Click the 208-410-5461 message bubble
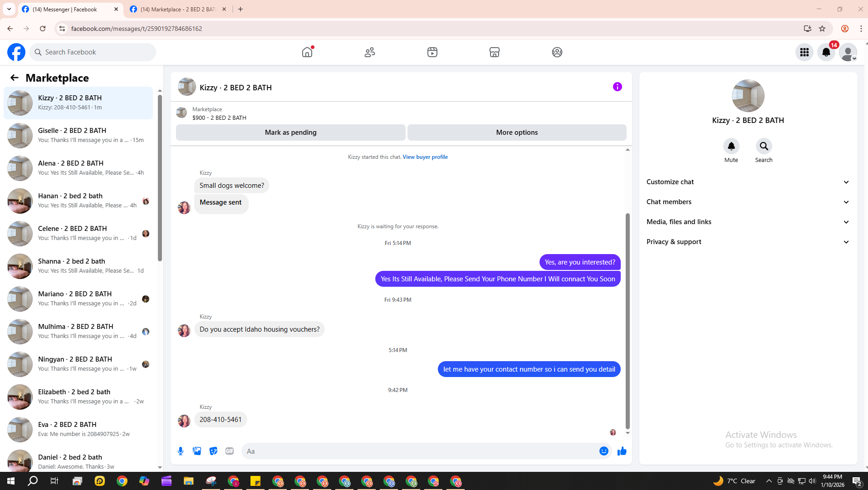Screen dimensions: 868x490 coord(221,420)
